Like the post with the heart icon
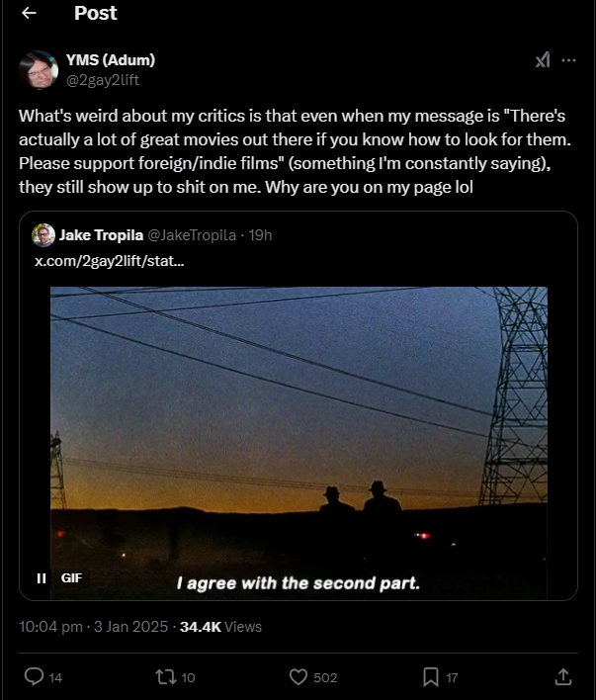Screen dimensions: 596x700 coord(298,677)
